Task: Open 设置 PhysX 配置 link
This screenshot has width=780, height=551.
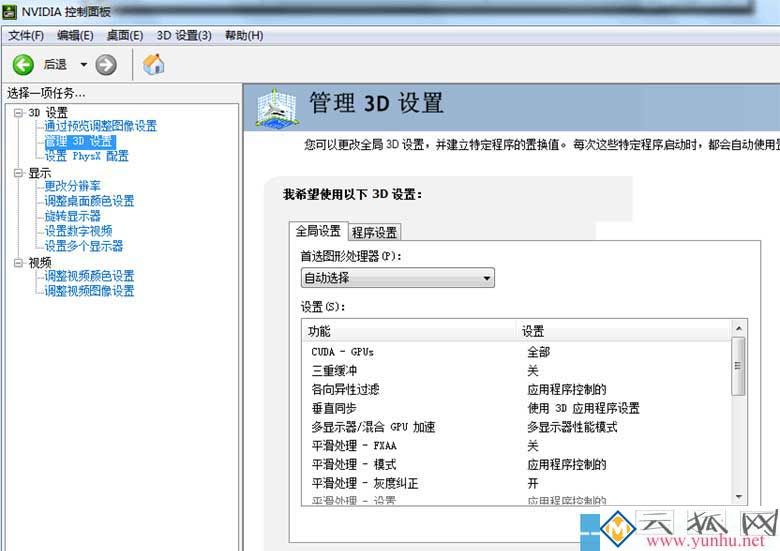Action: pos(87,156)
